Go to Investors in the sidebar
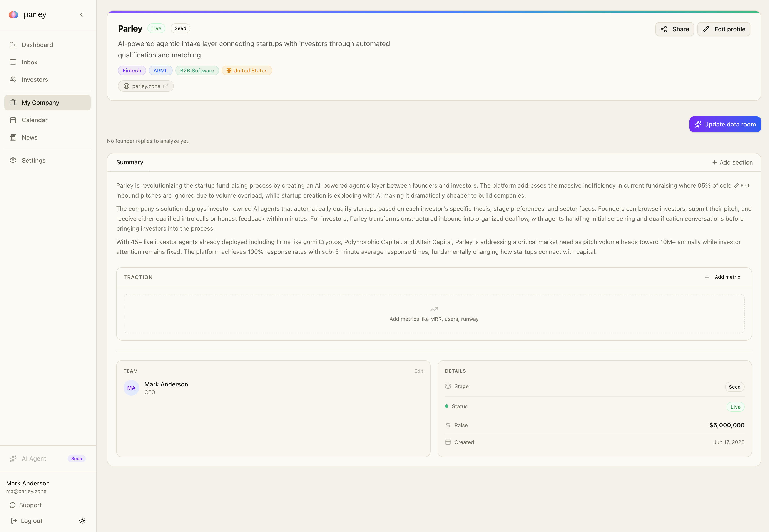 coord(47,79)
